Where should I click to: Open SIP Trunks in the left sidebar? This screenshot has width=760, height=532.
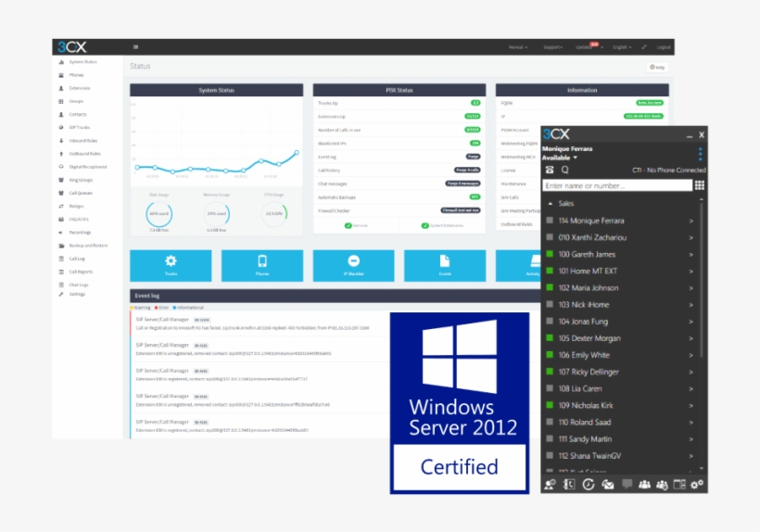80,127
